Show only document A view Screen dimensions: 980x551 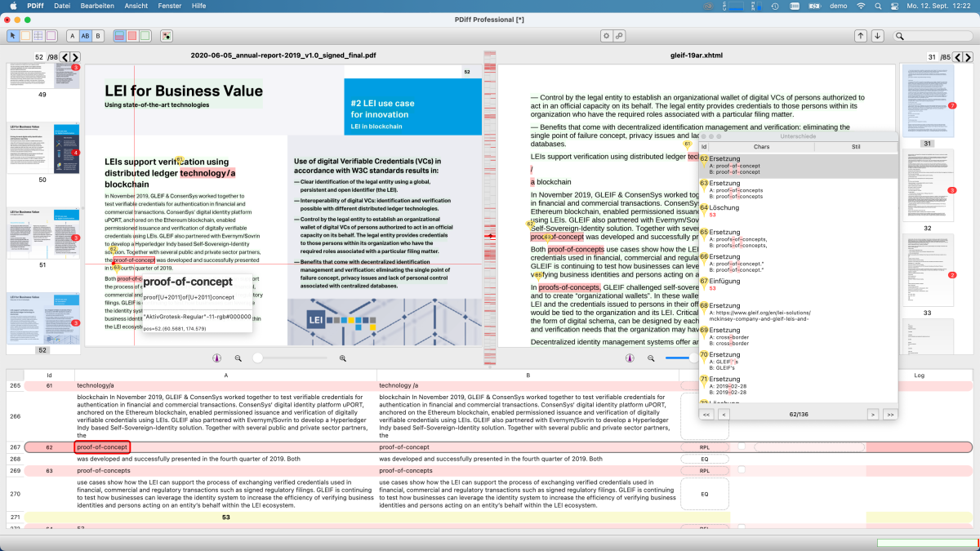(73, 36)
